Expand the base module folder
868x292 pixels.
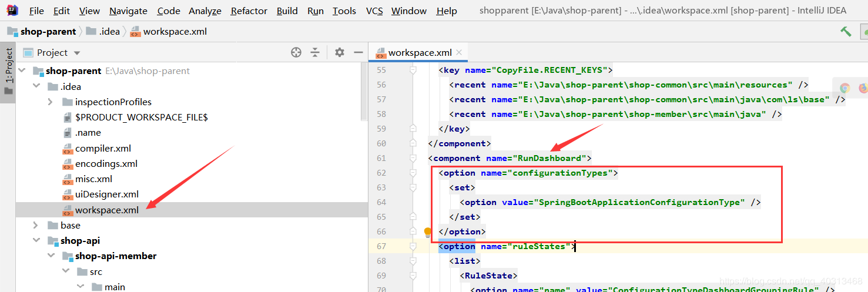point(36,225)
